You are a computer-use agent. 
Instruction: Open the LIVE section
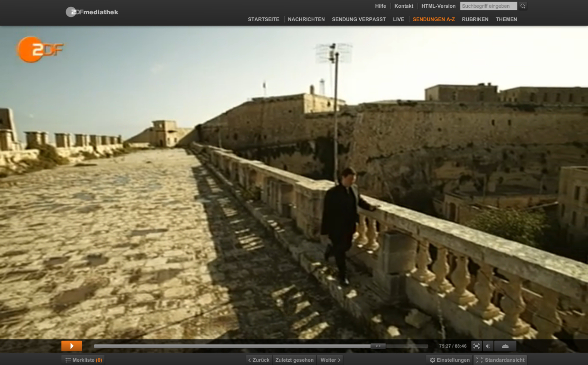point(398,19)
